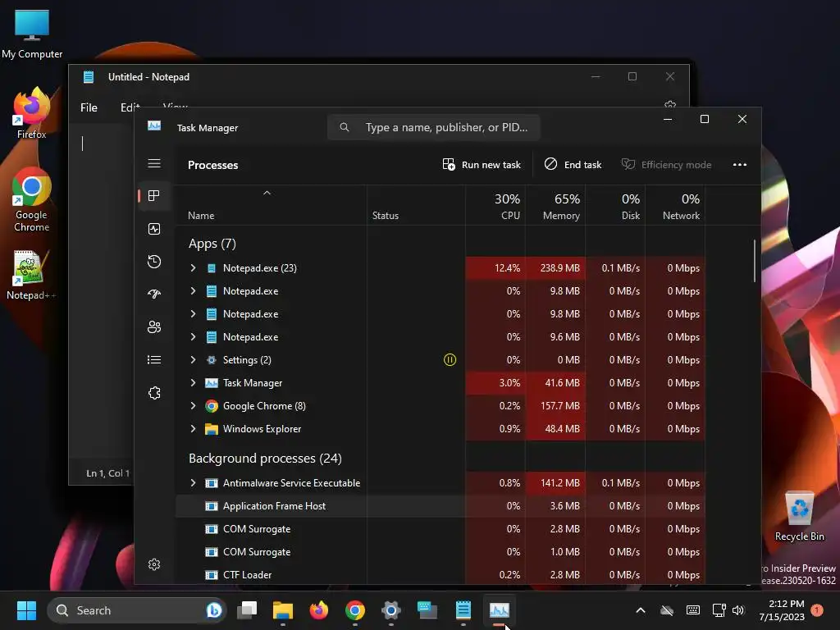Viewport: 840px width, 630px height.
Task: Click sort arrow above Name column
Action: tap(267, 193)
